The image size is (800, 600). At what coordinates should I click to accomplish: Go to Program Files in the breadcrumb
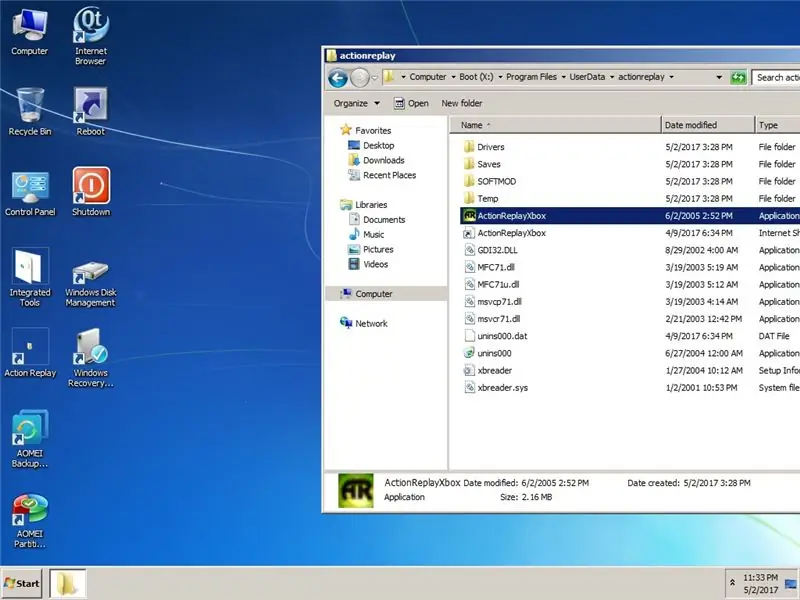(x=531, y=77)
